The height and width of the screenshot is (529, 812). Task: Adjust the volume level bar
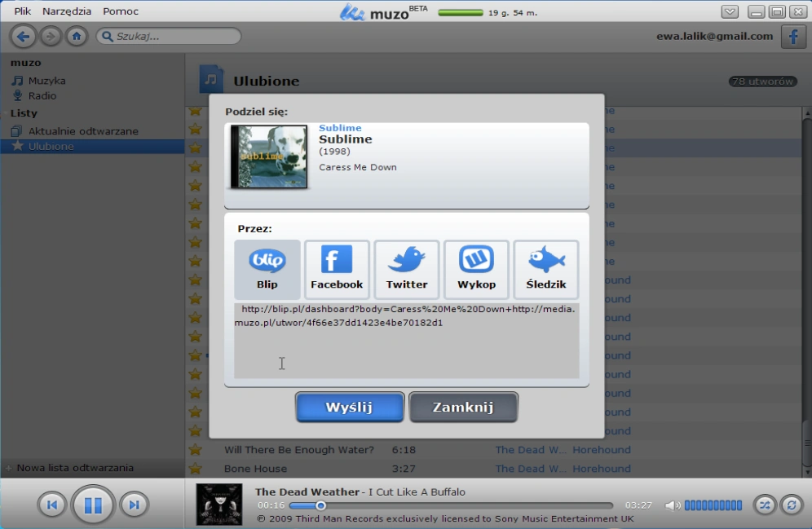tap(713, 505)
